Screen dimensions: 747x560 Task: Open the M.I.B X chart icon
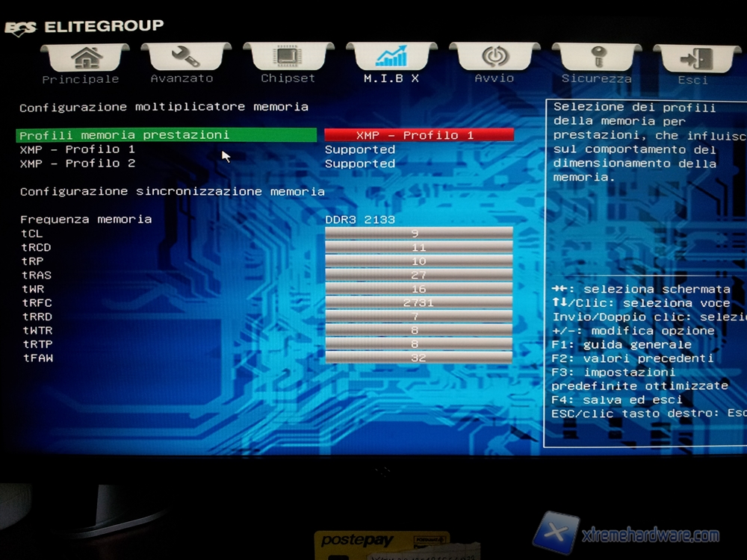(x=391, y=57)
